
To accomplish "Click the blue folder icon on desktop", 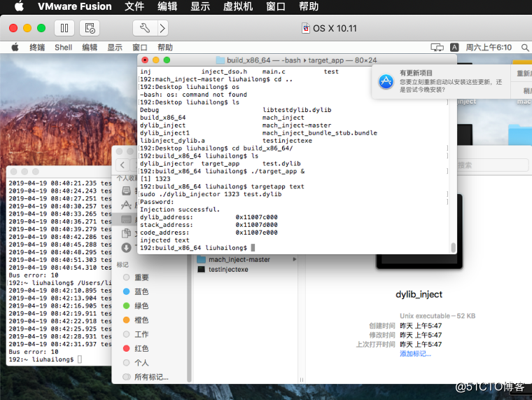I will click(520, 135).
